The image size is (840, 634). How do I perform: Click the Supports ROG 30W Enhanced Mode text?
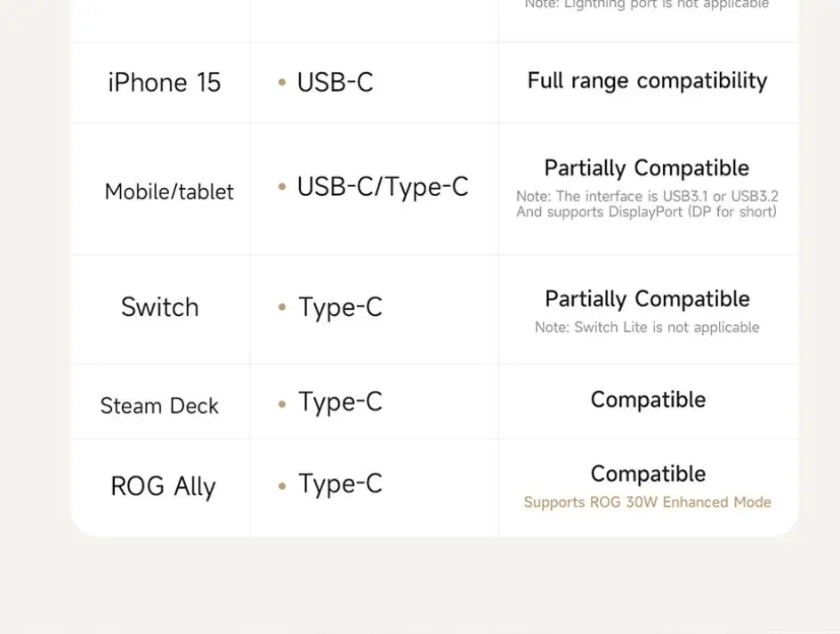(x=647, y=502)
